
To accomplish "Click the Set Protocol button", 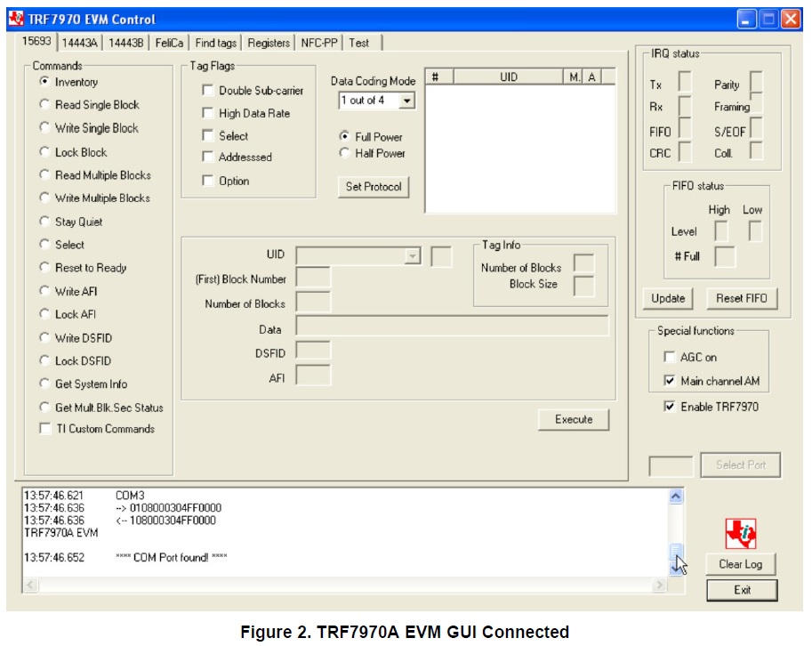I will tap(374, 187).
